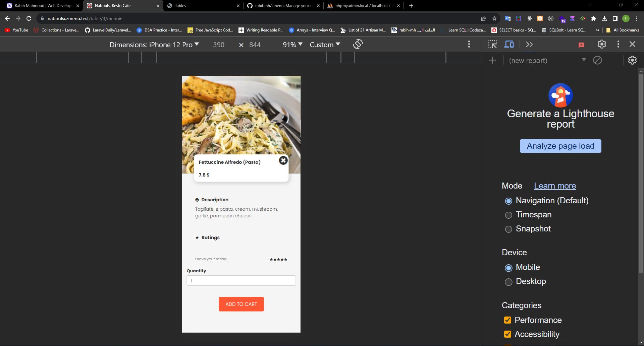Click the Quantity input field
644x346 pixels.
(241, 280)
